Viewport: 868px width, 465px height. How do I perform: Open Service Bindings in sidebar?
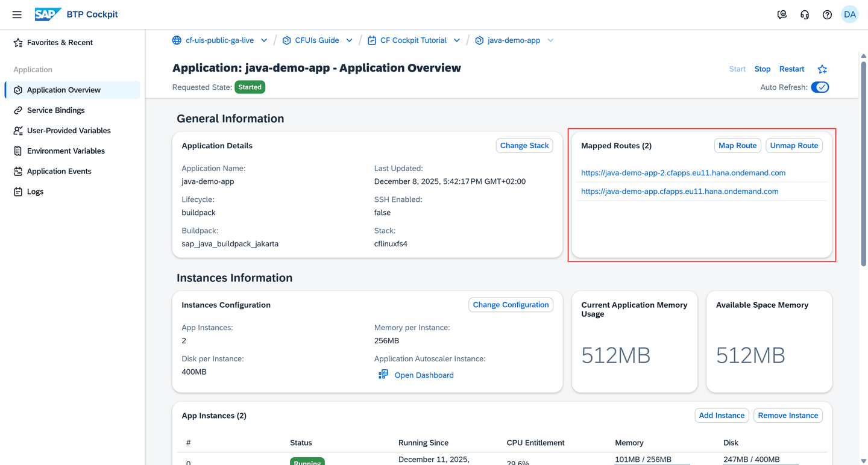[x=72, y=110]
